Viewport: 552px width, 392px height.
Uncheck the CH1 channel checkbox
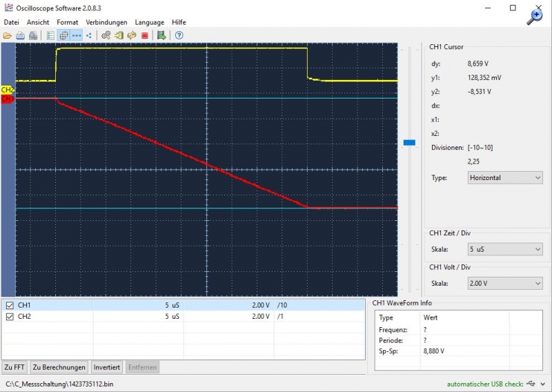(10, 305)
